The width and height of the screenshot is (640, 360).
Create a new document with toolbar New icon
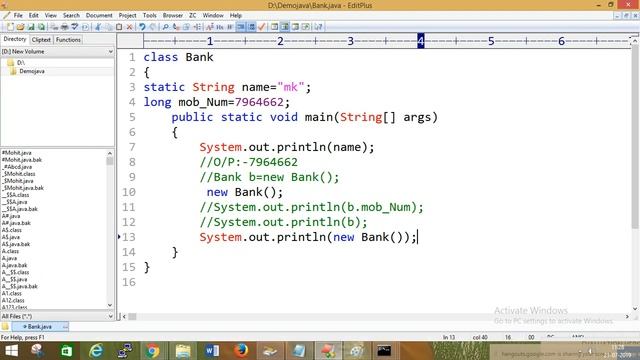tap(10, 27)
